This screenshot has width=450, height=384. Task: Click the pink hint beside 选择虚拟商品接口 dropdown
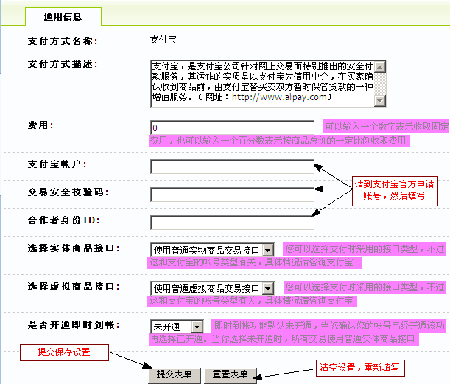coord(297,294)
